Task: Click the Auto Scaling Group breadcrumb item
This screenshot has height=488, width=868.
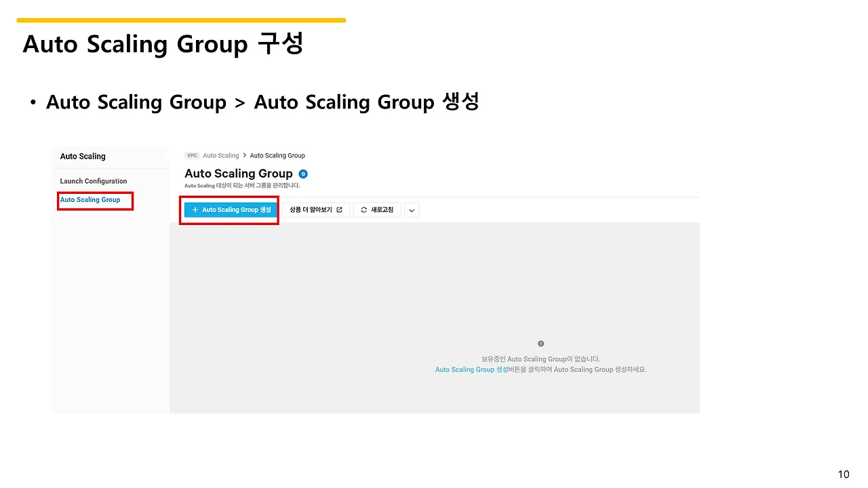Action: click(277, 156)
